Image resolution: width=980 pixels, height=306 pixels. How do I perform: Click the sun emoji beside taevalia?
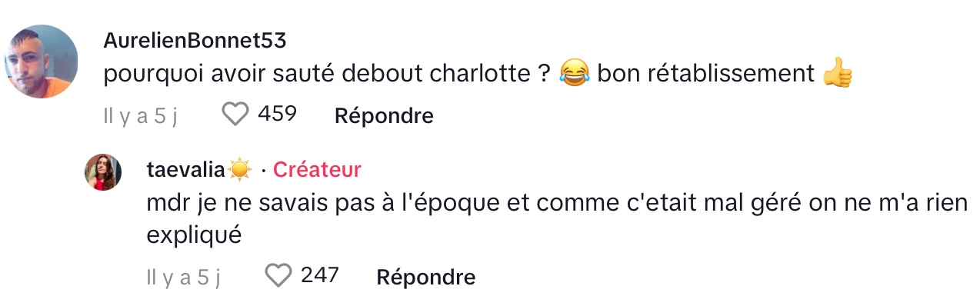pos(240,170)
